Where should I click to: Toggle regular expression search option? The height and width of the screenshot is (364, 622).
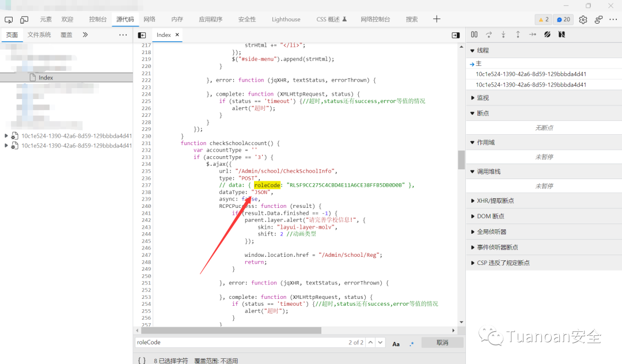[412, 344]
